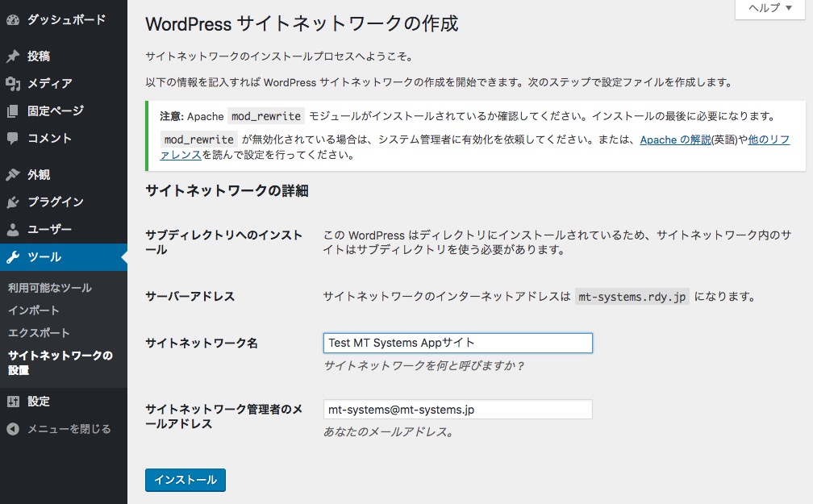Focus the サイトネットワーク名 input field
813x504 pixels.
458,343
